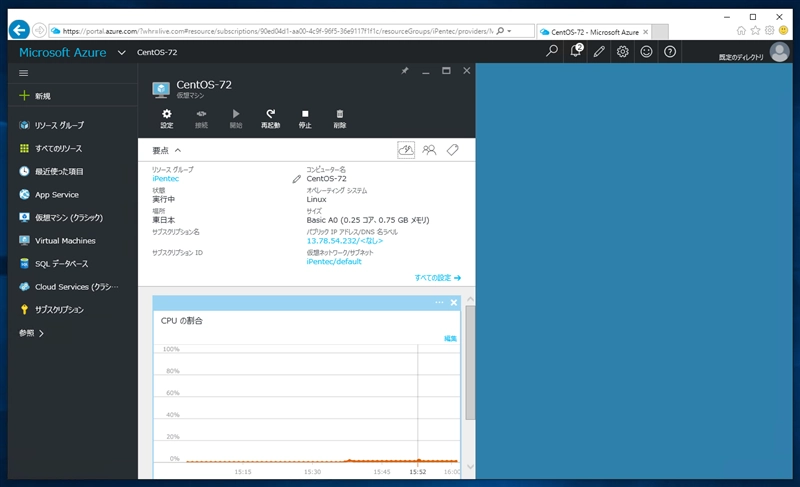The height and width of the screenshot is (487, 800).
Task: Click the CPU chart at the 15:52 marker
Action: point(418,460)
